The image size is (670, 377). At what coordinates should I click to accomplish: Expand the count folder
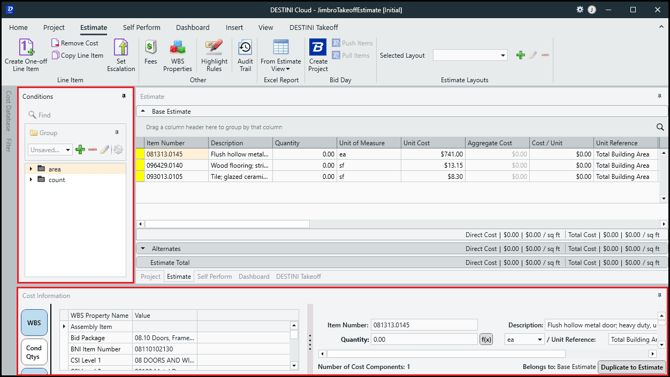[31, 180]
